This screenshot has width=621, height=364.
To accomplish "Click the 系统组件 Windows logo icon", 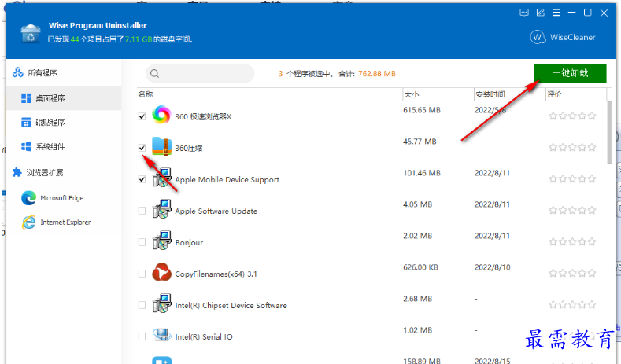I will click(26, 147).
